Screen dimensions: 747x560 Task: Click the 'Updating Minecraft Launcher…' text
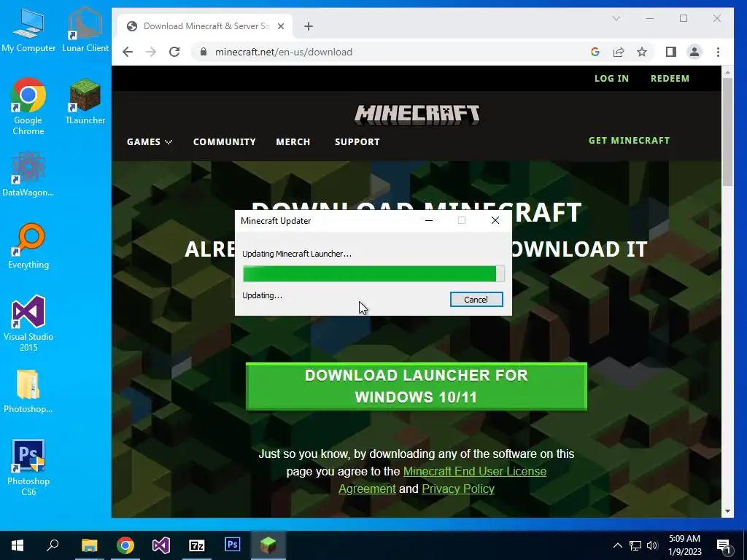click(x=297, y=254)
